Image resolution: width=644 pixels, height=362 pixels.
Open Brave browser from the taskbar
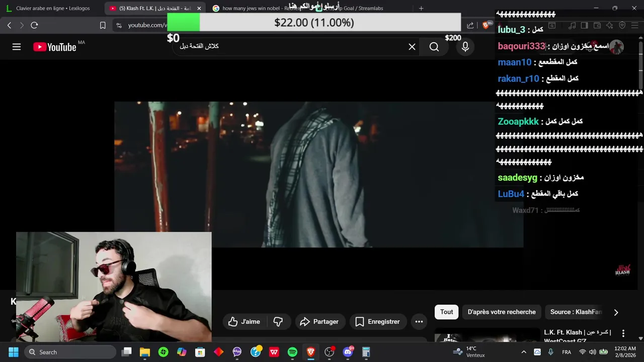coord(311,352)
